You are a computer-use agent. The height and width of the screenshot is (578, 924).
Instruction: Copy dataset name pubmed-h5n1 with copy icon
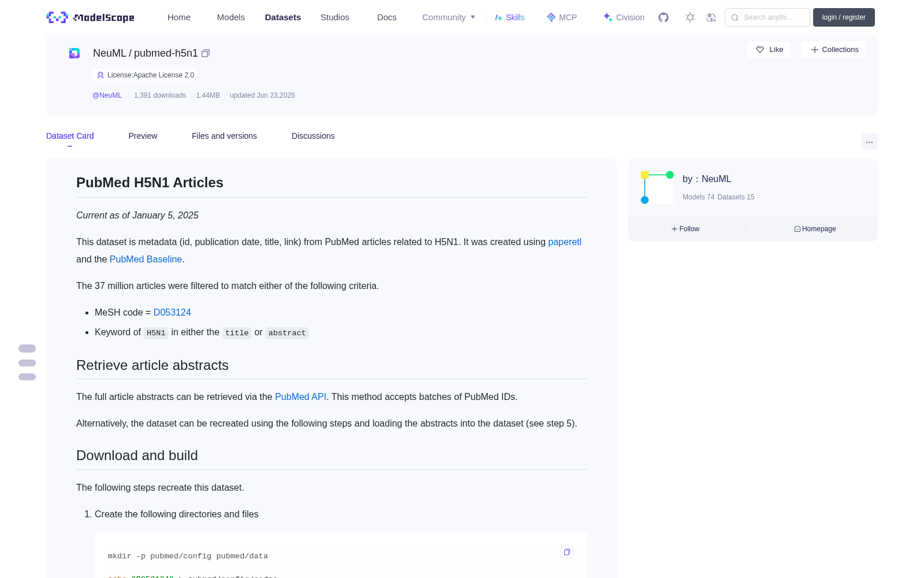click(206, 53)
